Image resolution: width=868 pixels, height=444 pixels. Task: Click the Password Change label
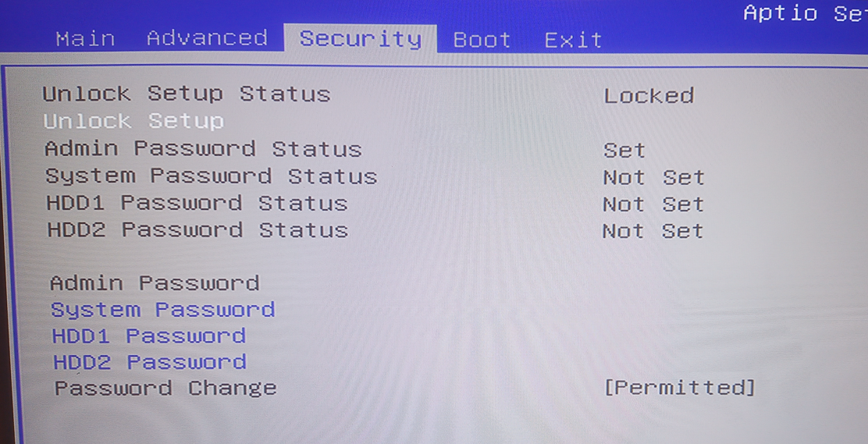[x=165, y=388]
